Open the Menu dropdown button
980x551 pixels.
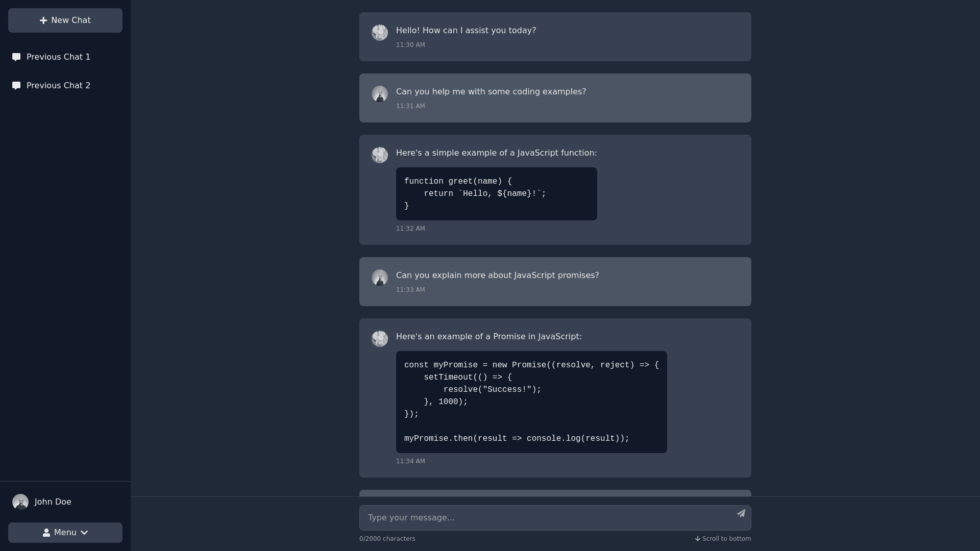click(x=65, y=533)
